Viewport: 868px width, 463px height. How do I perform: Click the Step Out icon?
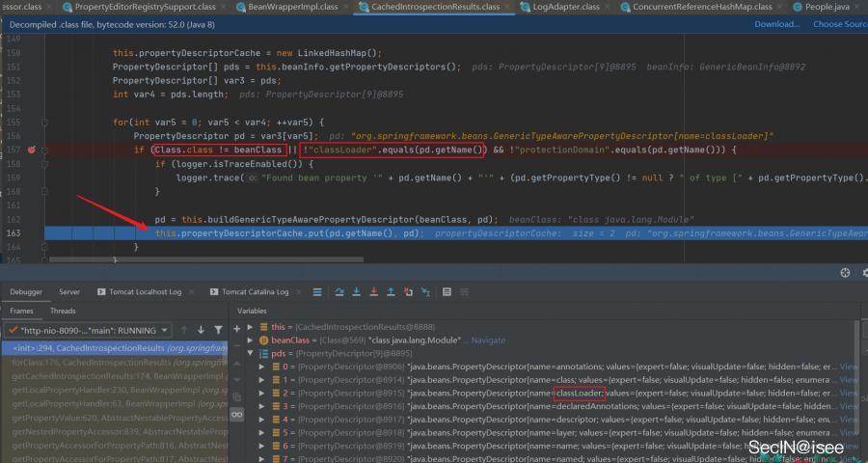click(391, 292)
